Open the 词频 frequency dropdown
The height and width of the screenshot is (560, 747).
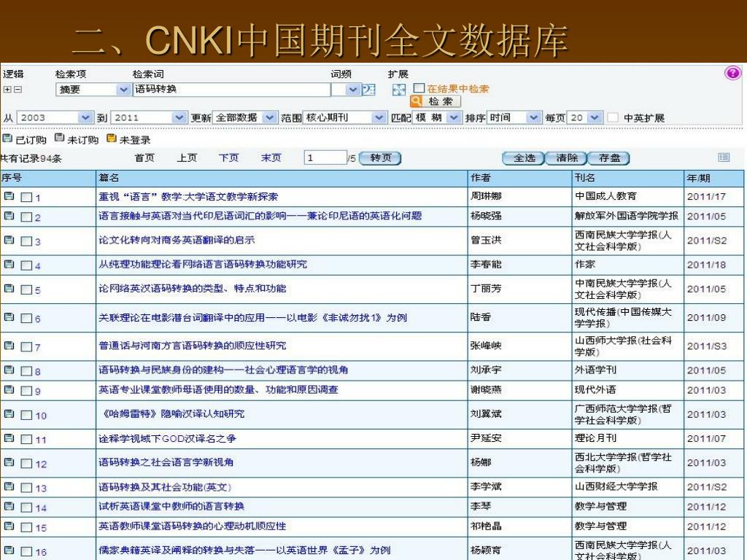tap(346, 90)
